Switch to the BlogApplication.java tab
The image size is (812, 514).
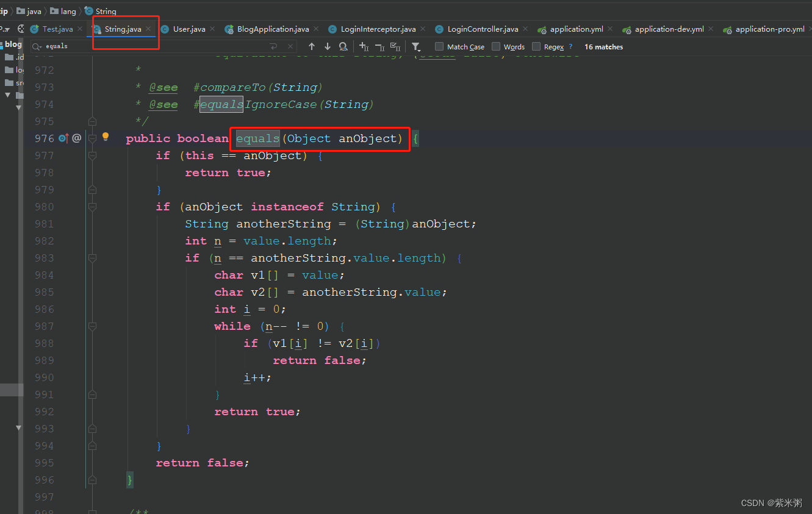[x=273, y=29]
